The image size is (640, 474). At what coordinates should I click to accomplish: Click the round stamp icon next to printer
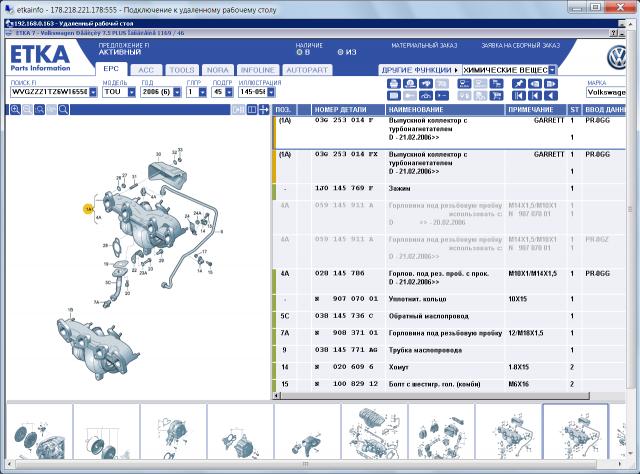point(410,84)
